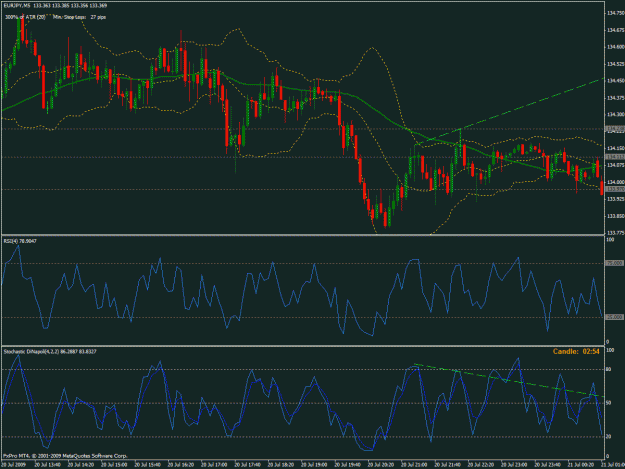625x469 pixels.
Task: Click the 134.075 price scale label
Action: coord(615,165)
